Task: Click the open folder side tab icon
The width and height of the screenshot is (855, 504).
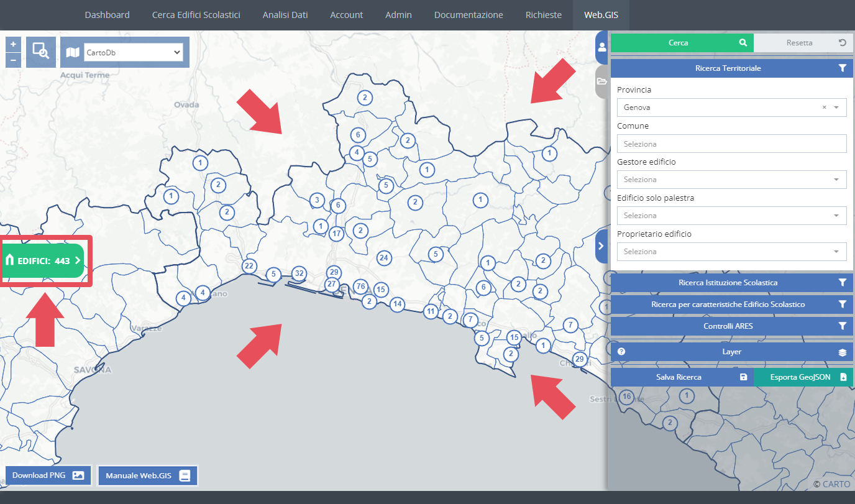Action: tap(601, 81)
